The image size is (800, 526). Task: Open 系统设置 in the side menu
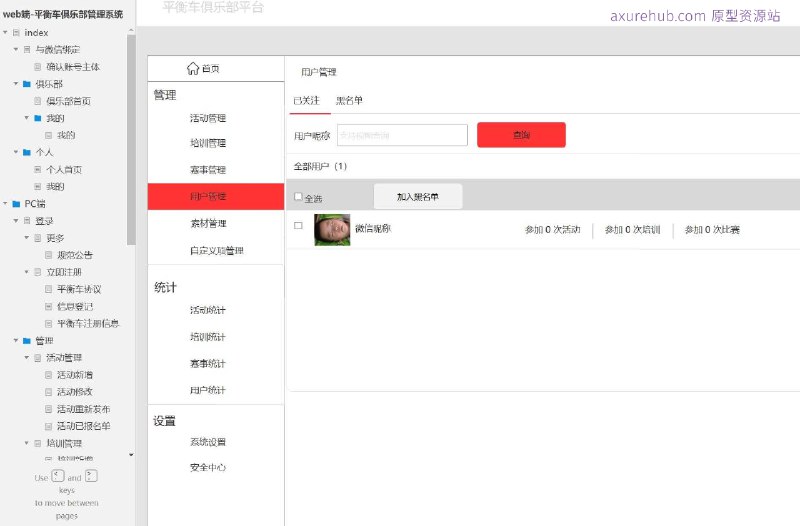pyautogui.click(x=208, y=442)
